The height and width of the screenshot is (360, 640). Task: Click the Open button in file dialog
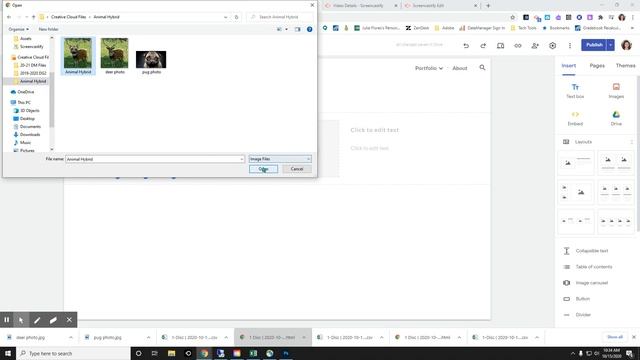point(263,169)
